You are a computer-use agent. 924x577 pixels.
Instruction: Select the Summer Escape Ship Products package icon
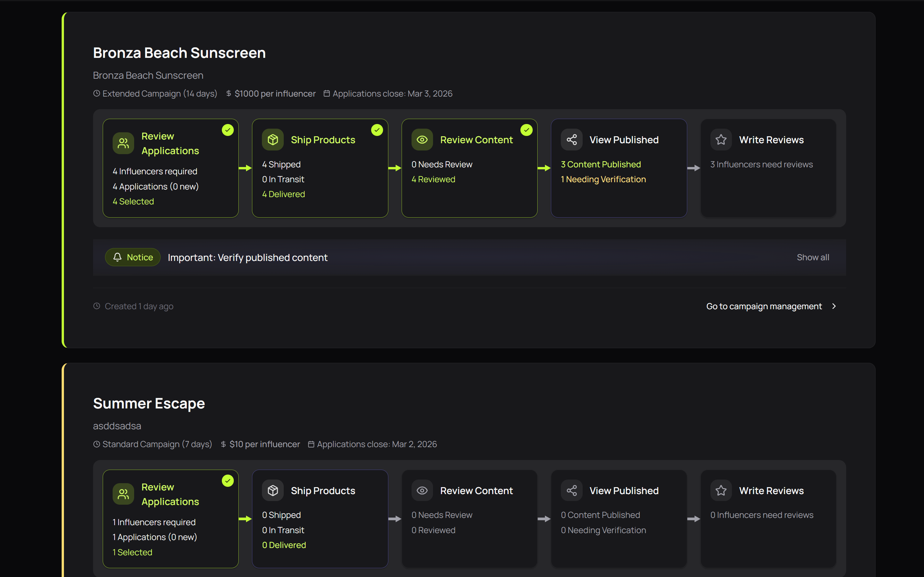point(273,490)
